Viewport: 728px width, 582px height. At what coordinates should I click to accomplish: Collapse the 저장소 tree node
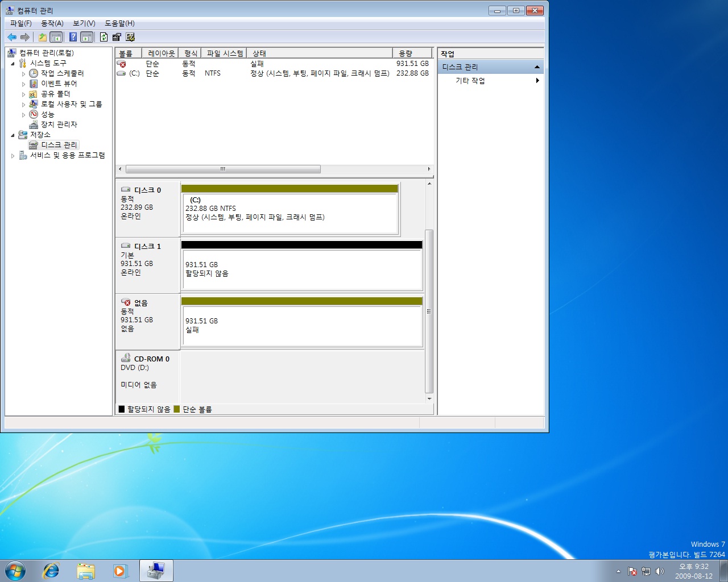click(x=13, y=135)
